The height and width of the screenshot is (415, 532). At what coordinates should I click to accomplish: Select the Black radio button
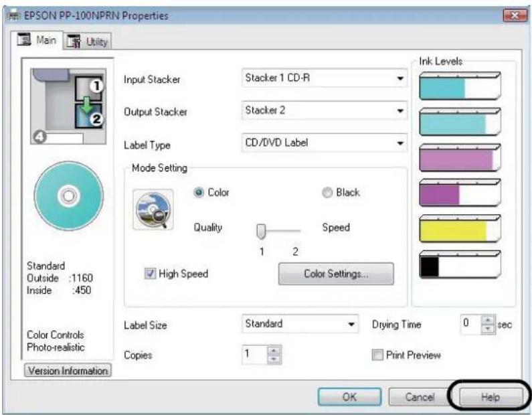[x=327, y=192]
